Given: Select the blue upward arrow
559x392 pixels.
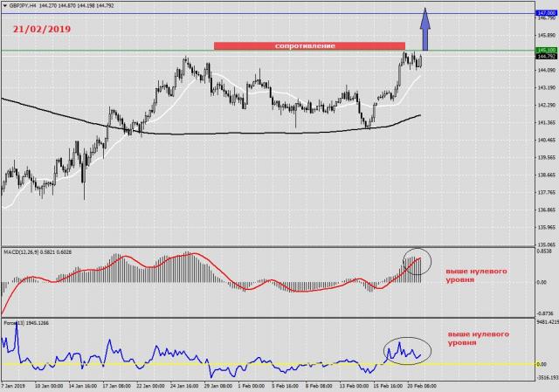Looking at the screenshot, I should point(425,29).
